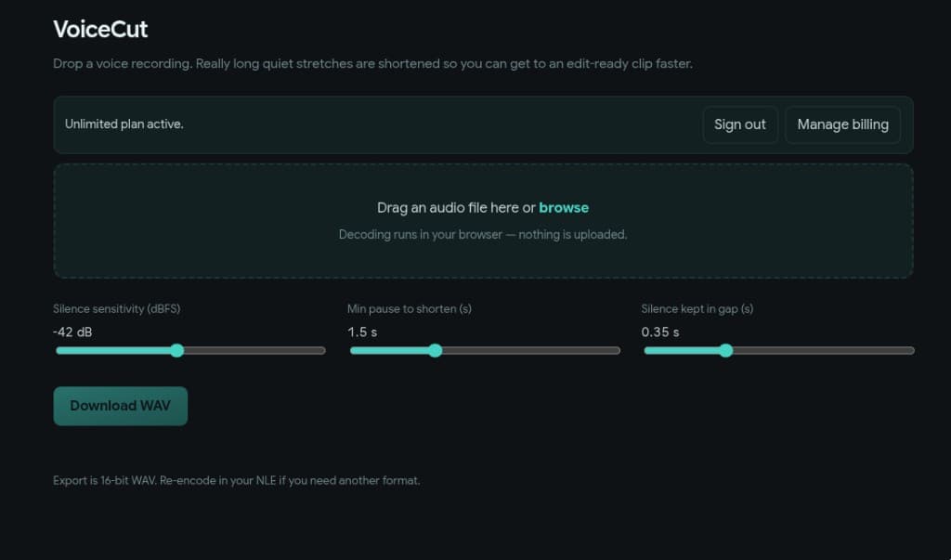The image size is (951, 560).
Task: Click browse to choose an audio file
Action: [x=564, y=207]
